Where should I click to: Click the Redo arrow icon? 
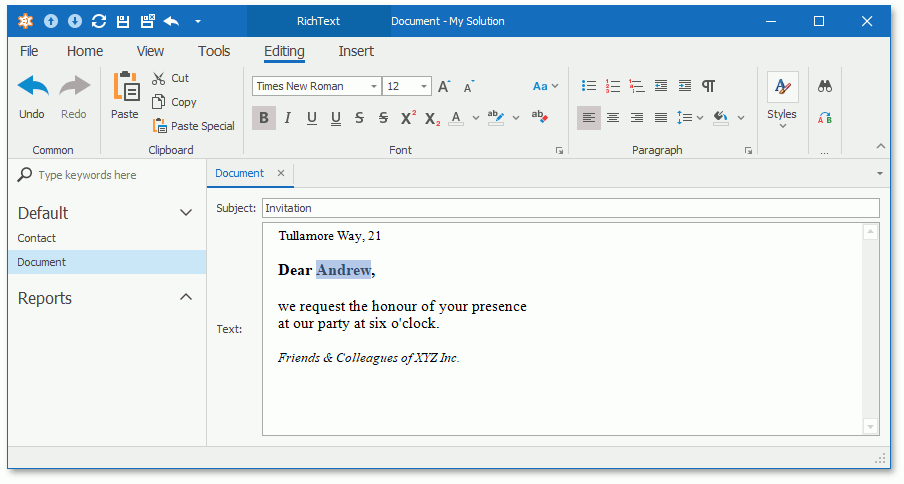click(75, 86)
